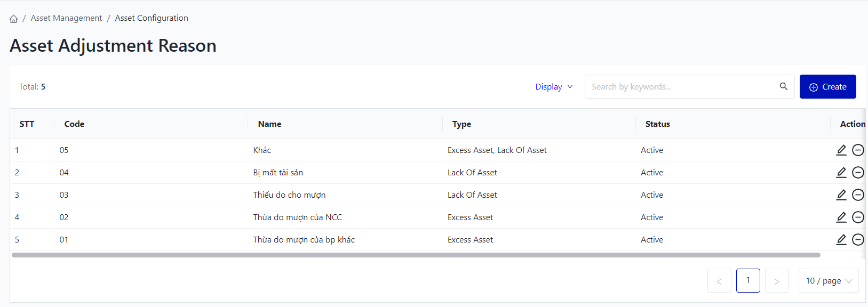Edit the 'Bị mất tài sản' row
This screenshot has width=868, height=307.
pos(841,173)
